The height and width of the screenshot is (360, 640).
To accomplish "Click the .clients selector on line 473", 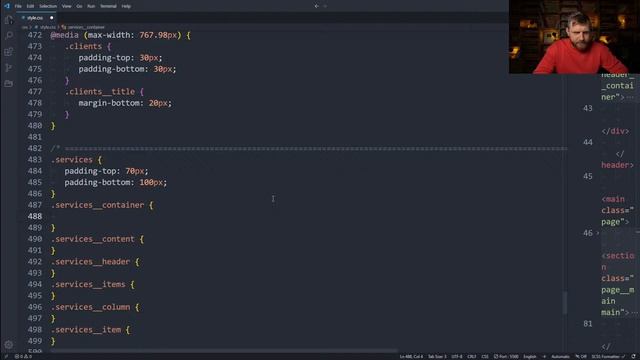I will coord(83,47).
